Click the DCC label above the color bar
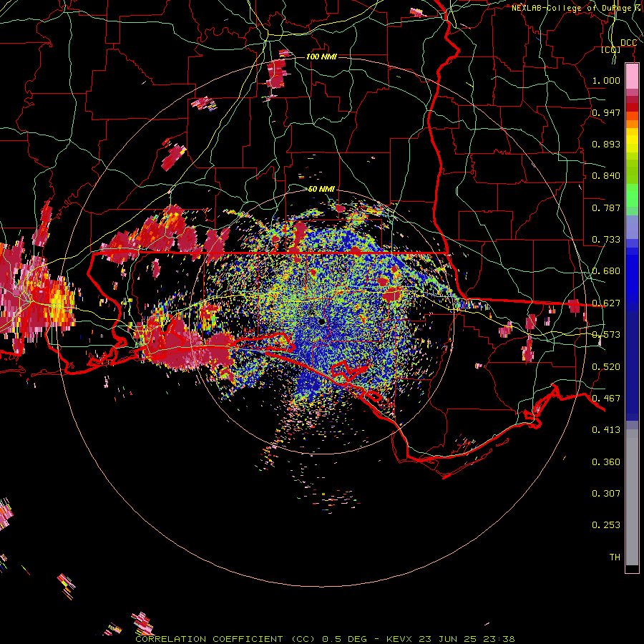644x644 pixels. (628, 43)
